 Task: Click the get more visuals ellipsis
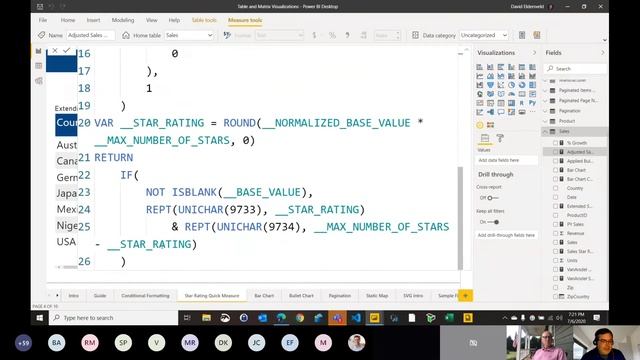tap(532, 112)
